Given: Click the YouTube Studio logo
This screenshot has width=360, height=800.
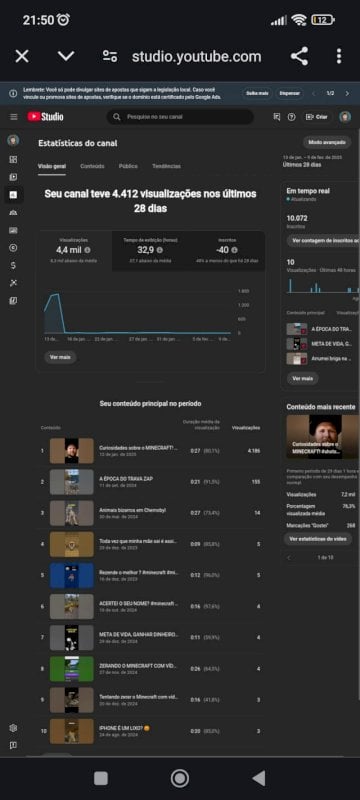Looking at the screenshot, I should (x=45, y=117).
